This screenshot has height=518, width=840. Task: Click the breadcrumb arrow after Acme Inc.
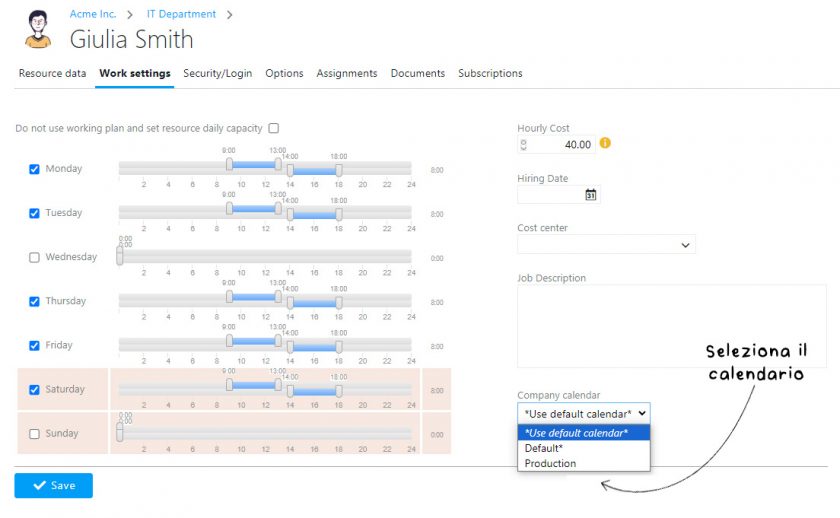pos(129,15)
